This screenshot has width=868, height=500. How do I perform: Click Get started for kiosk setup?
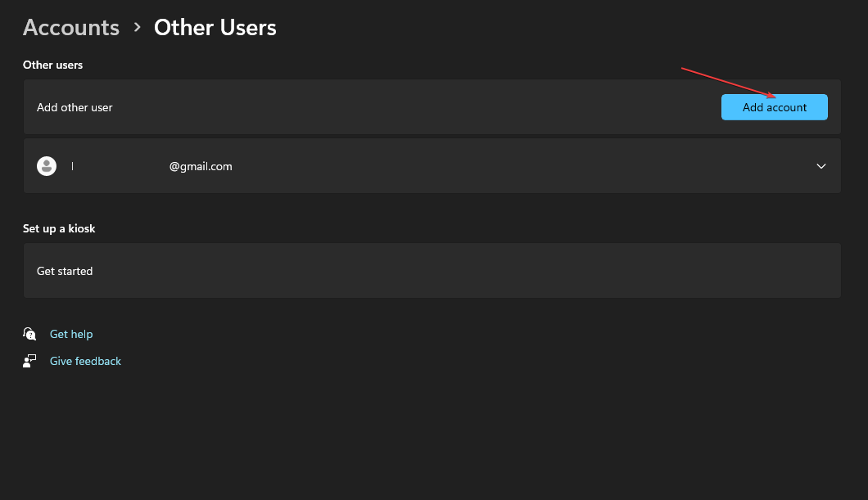point(65,271)
